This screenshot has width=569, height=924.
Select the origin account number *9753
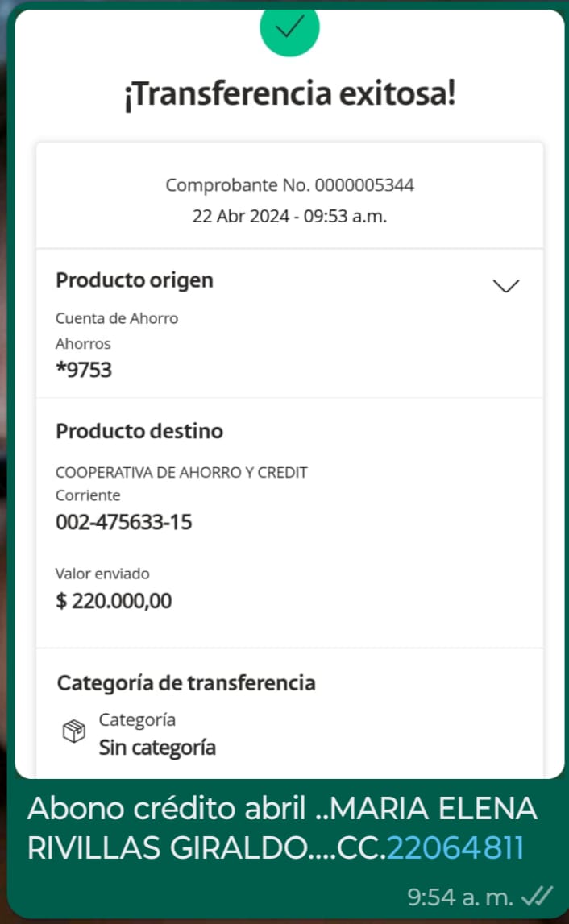(84, 370)
